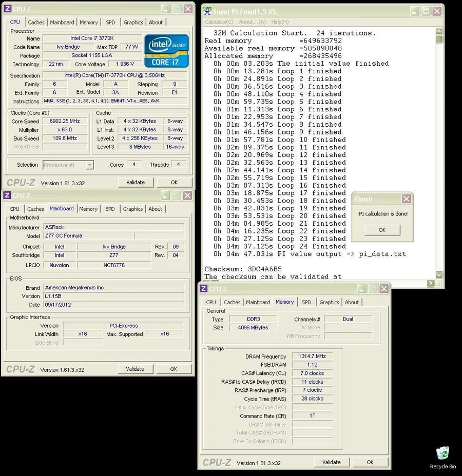The height and width of the screenshot is (476, 462).
Task: Minimize the Super PI window
Action: (x=415, y=11)
